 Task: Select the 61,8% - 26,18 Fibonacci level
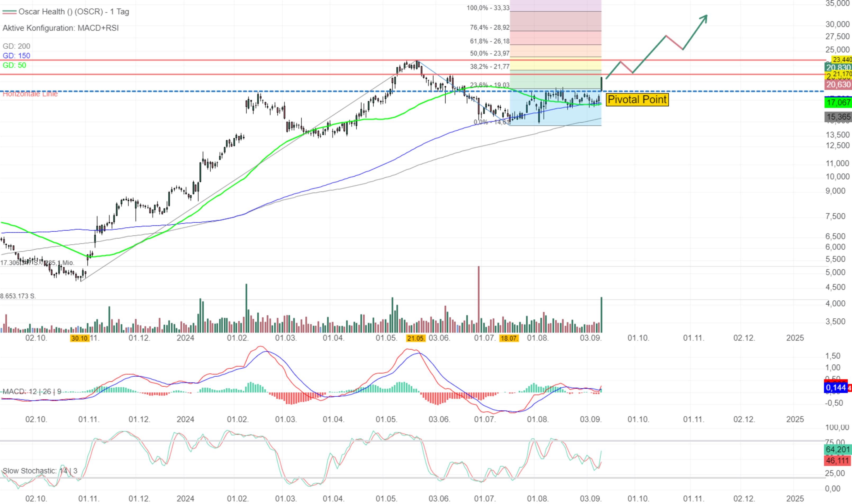point(490,41)
